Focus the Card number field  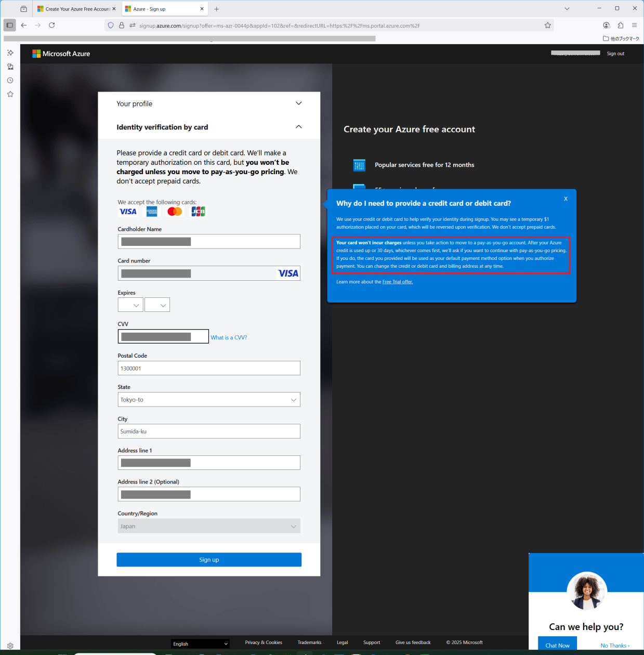[x=209, y=273]
